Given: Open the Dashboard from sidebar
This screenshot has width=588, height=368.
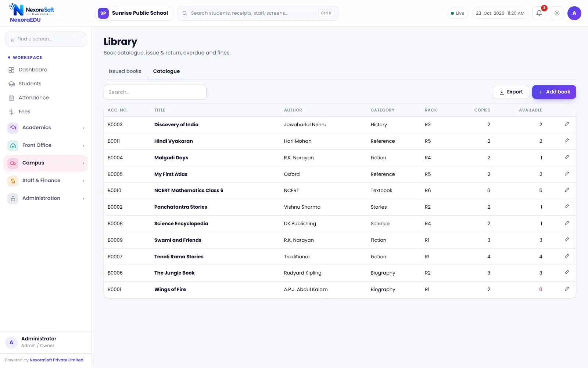Looking at the screenshot, I should tap(46, 70).
